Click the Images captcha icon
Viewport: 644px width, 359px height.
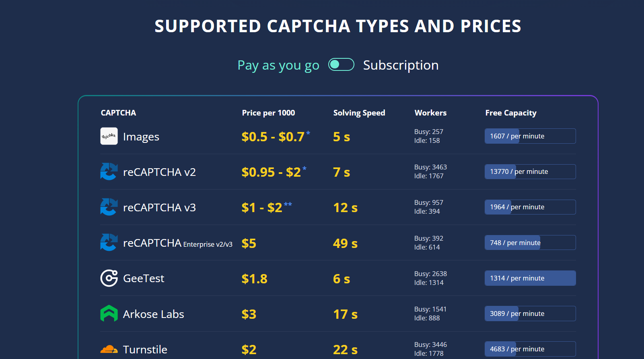(x=109, y=136)
